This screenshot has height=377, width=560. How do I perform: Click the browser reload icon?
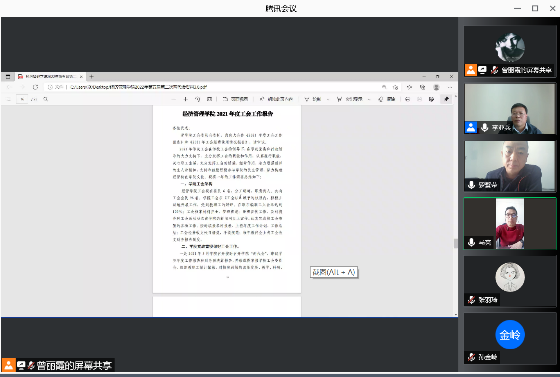point(35,87)
